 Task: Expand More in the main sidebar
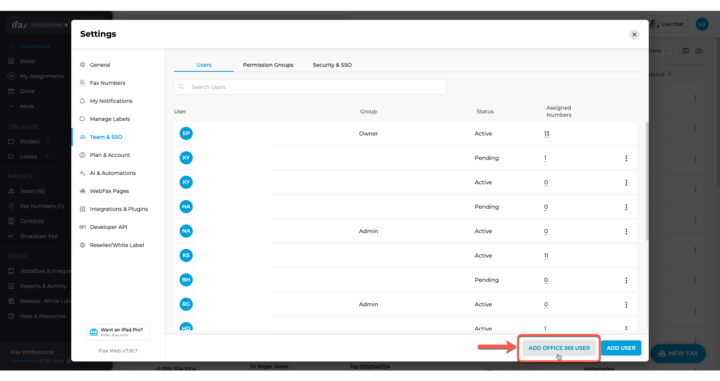click(x=26, y=106)
